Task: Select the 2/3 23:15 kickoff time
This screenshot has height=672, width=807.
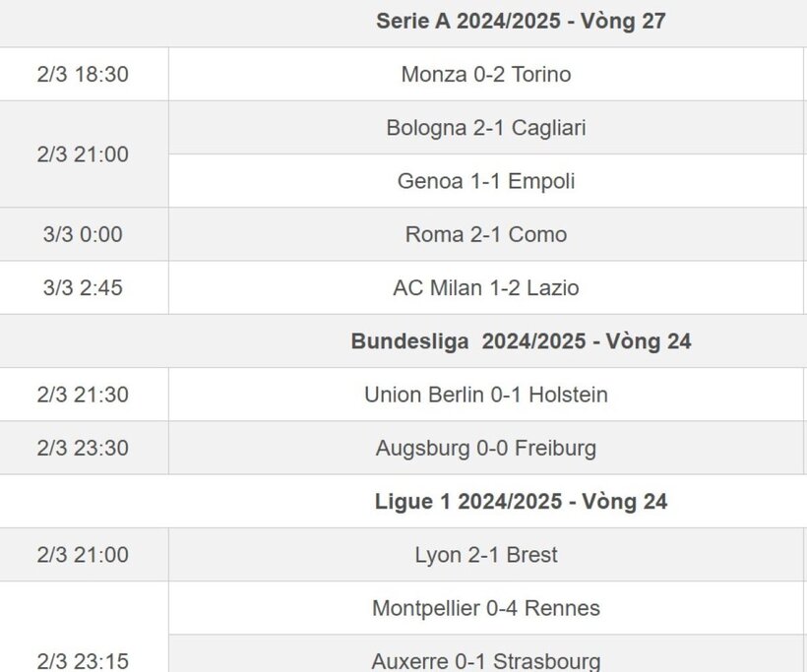Action: [83, 660]
